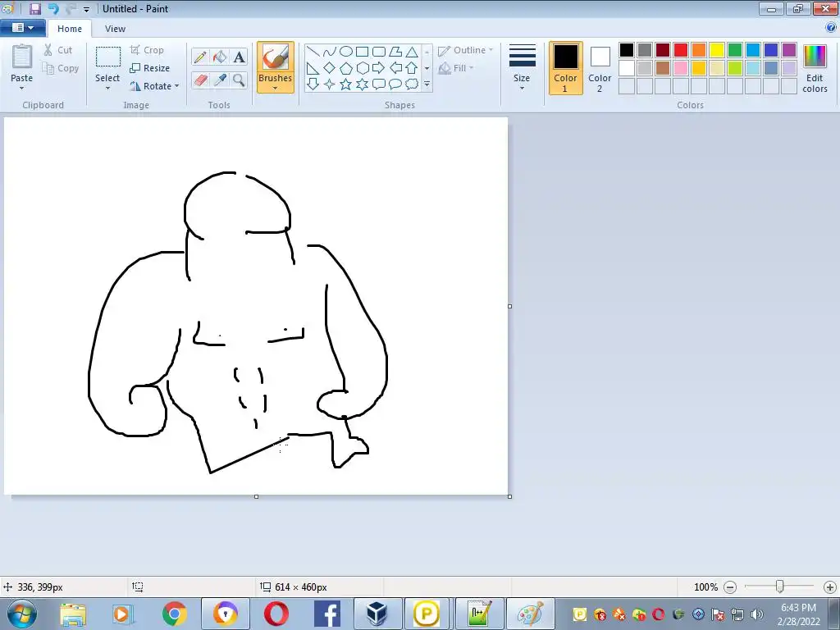The height and width of the screenshot is (630, 840).
Task: Choose the Oval shape
Action: click(346, 52)
